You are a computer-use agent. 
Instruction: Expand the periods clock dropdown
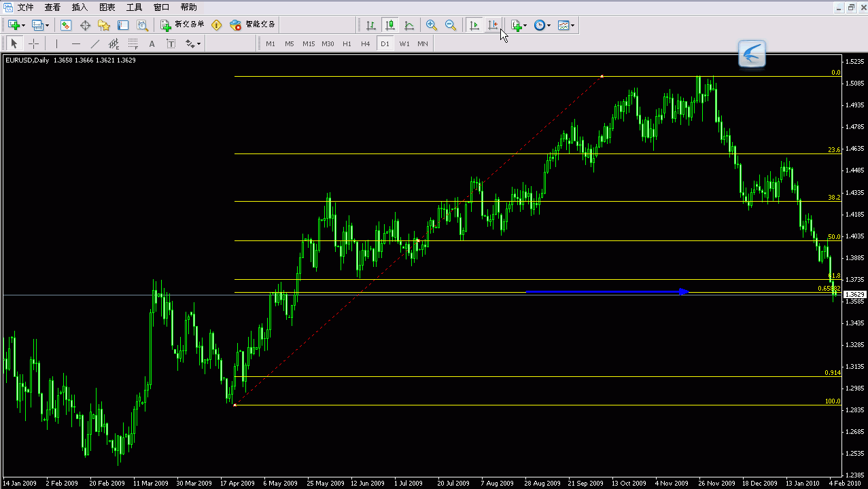(x=549, y=25)
